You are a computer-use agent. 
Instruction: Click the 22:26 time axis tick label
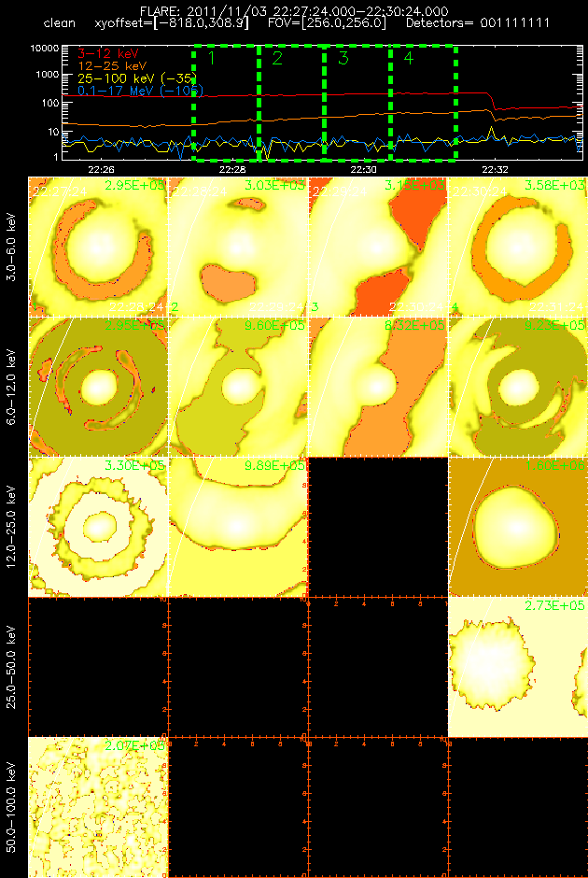(x=101, y=168)
